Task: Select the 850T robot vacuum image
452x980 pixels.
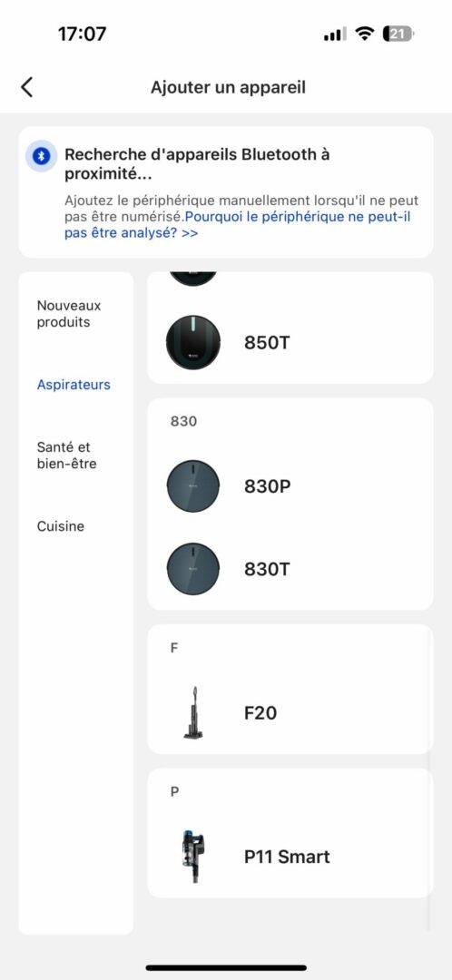Action: point(193,342)
